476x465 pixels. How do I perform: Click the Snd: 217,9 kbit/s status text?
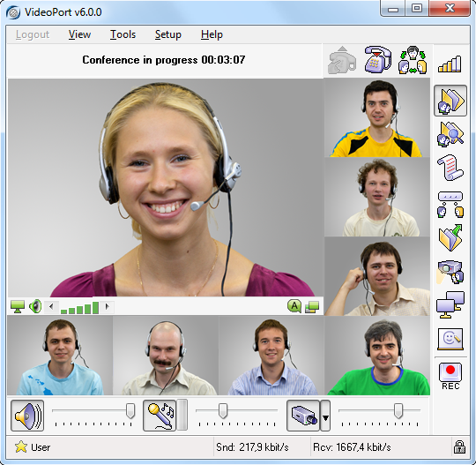pos(252,447)
